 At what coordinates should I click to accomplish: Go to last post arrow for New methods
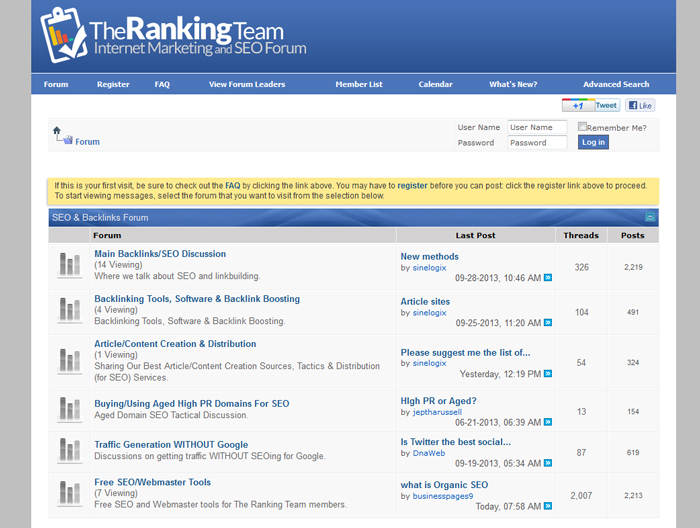coord(547,277)
